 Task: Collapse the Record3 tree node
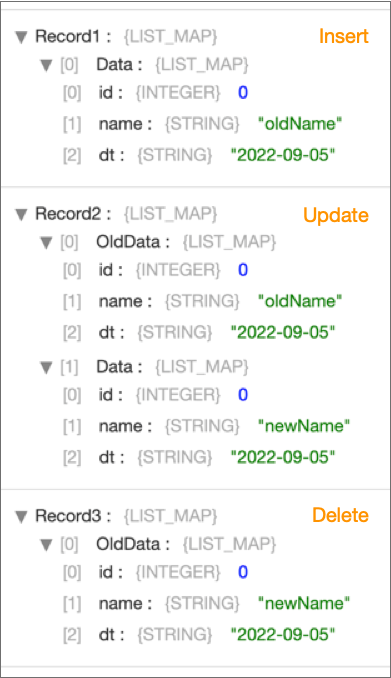click(x=21, y=516)
